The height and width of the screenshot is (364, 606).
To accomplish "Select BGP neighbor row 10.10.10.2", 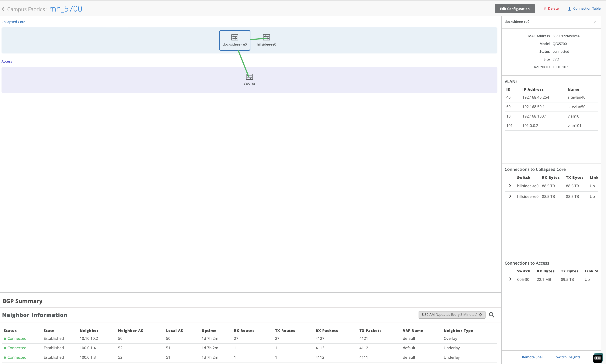I will [x=89, y=338].
